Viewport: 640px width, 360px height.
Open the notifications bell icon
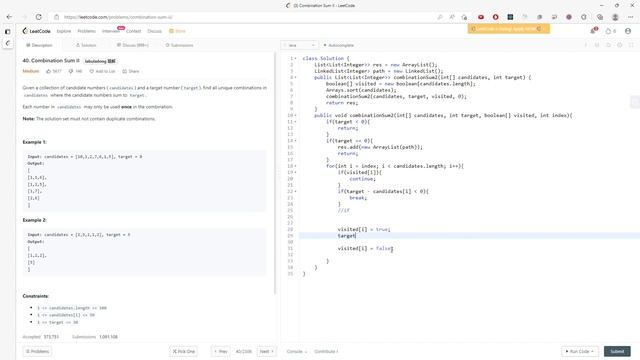tap(593, 31)
